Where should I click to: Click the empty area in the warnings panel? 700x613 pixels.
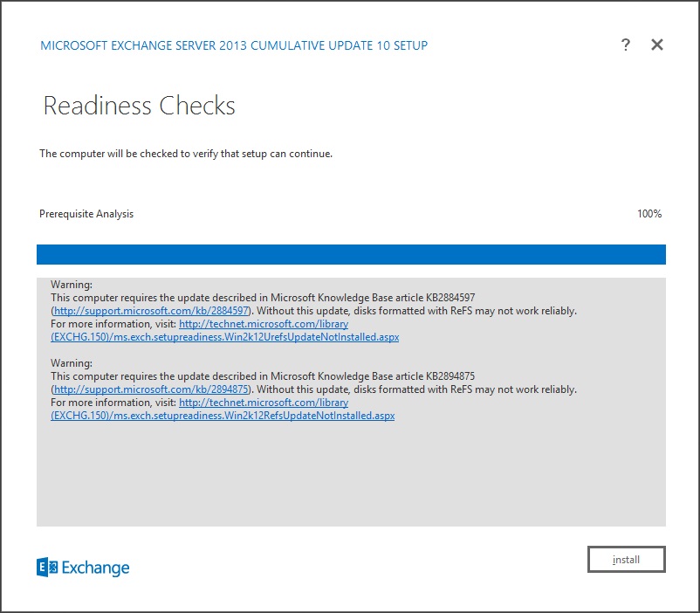coord(351,476)
